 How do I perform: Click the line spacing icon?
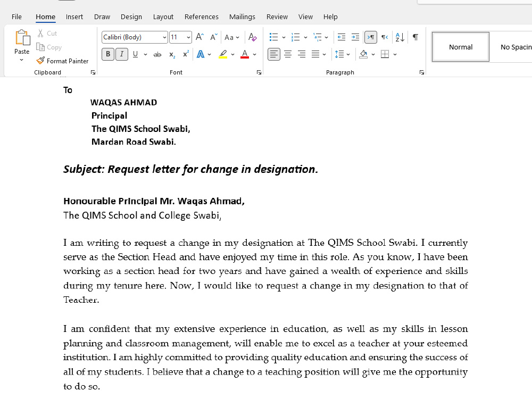pos(339,54)
